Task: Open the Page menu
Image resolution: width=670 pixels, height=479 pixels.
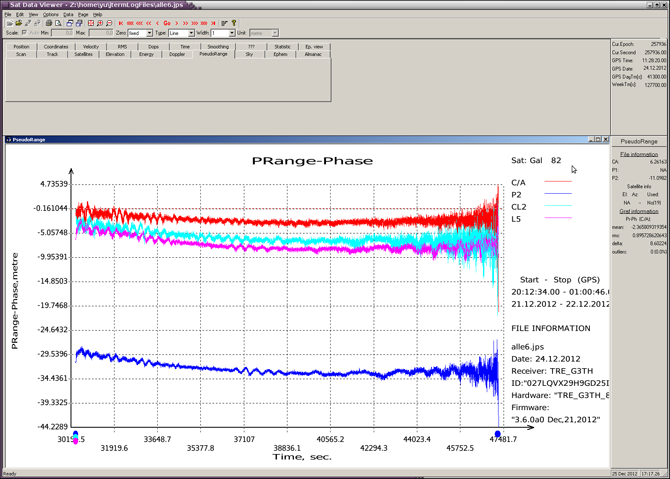Action: (x=82, y=15)
